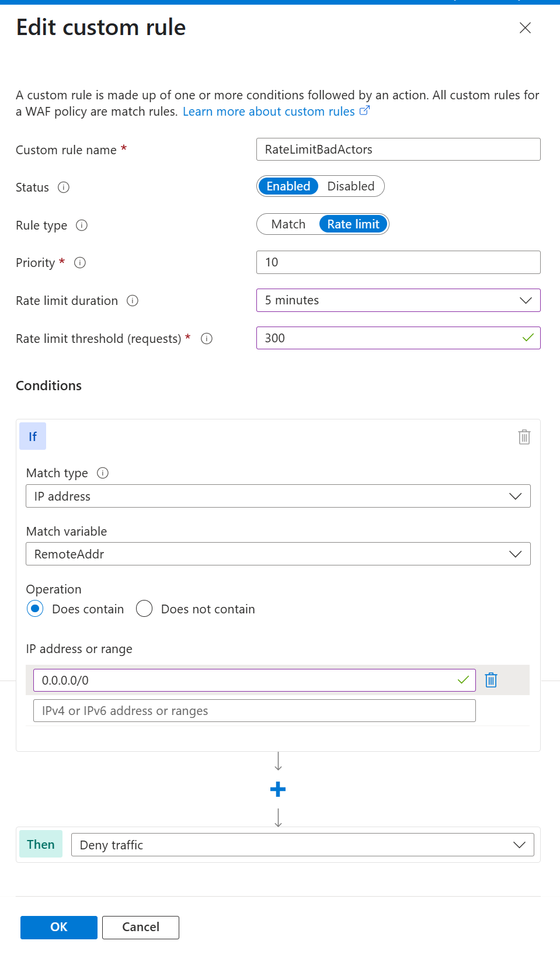Delete the If condition with trash icon

click(524, 437)
